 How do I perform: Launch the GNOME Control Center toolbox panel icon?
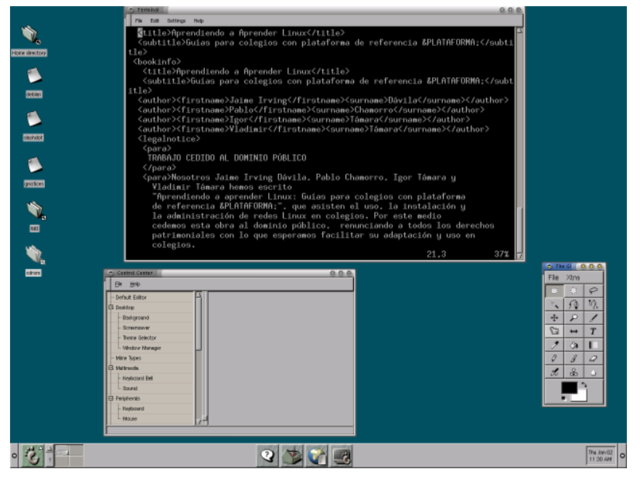tap(292, 455)
